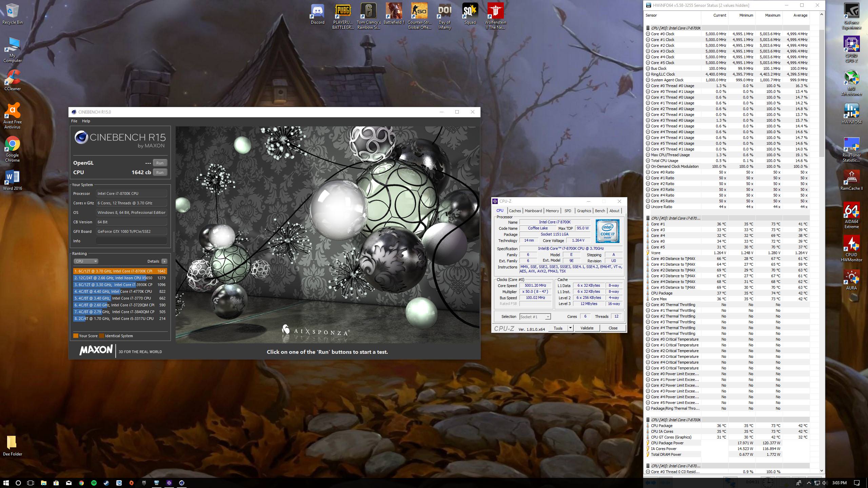Image resolution: width=868 pixels, height=488 pixels.
Task: Launch AIDA64 Extreme from the desktop
Action: [851, 216]
